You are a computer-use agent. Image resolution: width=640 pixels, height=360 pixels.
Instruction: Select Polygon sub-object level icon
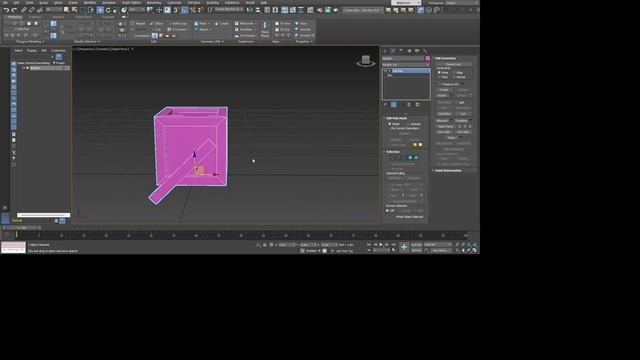410,158
